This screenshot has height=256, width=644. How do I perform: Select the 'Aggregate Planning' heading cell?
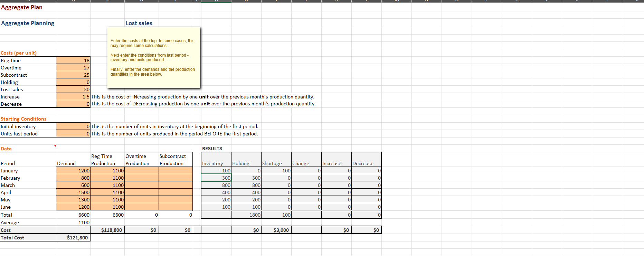[x=28, y=23]
